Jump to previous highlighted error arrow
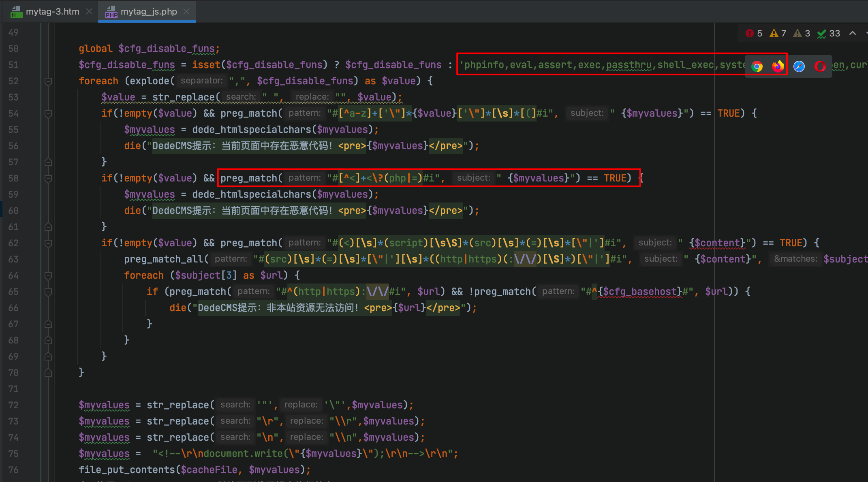This screenshot has height=482, width=868. 853,34
